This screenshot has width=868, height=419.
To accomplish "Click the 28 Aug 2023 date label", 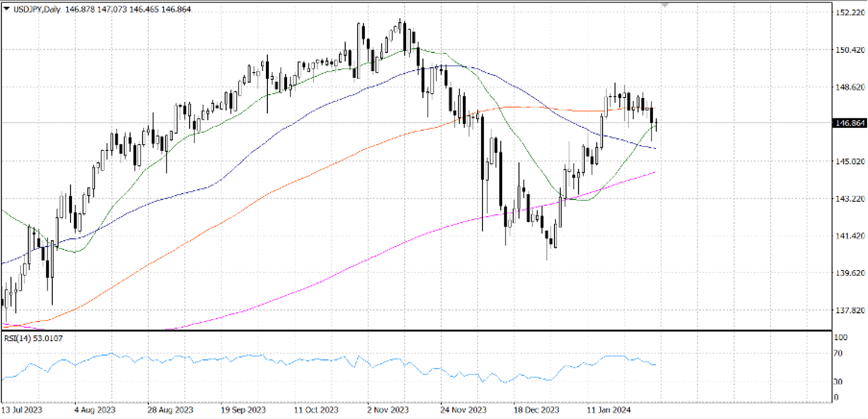I will tap(170, 410).
